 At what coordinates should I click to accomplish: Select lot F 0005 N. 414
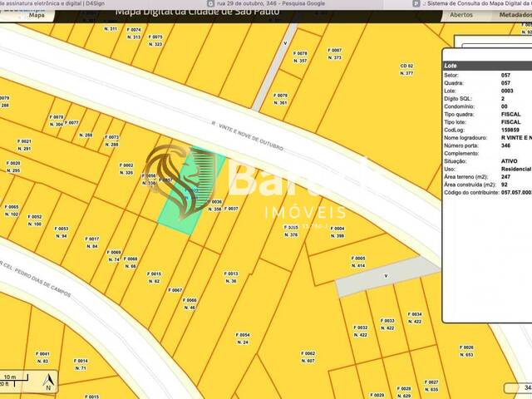358,261
